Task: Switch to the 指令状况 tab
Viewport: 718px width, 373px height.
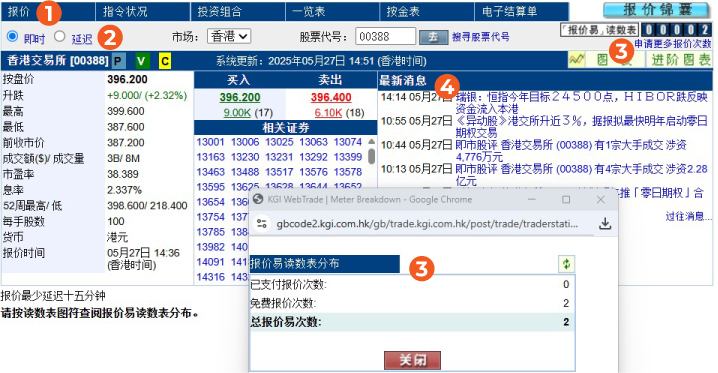Action: (142, 11)
